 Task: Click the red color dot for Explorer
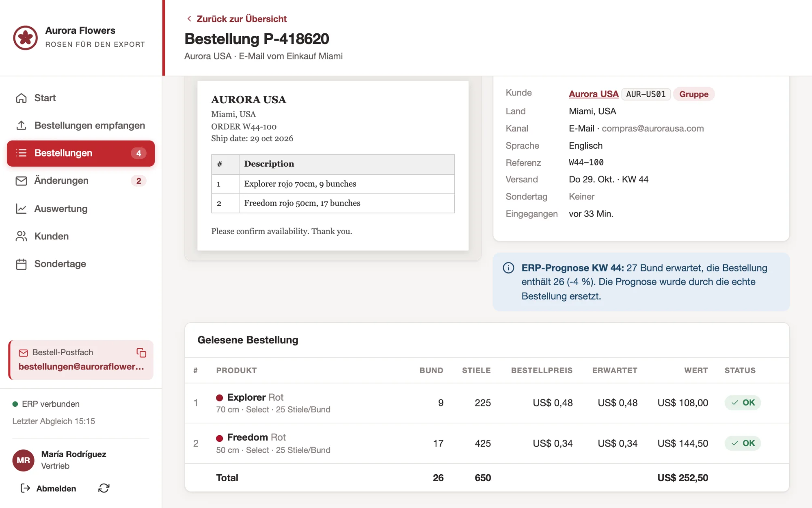point(220,397)
